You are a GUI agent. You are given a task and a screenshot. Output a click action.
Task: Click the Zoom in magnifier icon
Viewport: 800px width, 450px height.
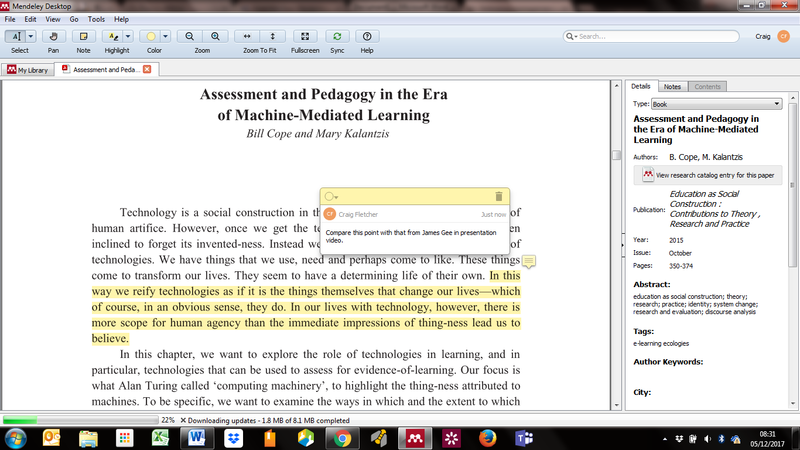(216, 36)
